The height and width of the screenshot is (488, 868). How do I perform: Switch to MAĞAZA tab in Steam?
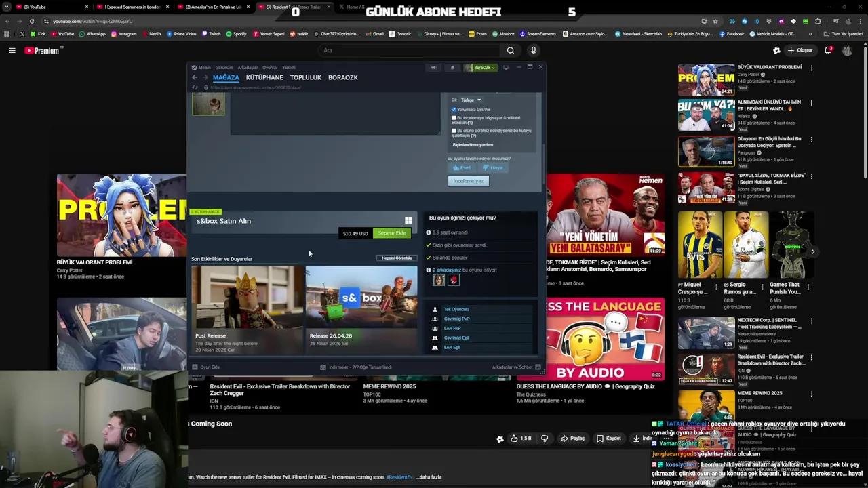[x=226, y=77]
